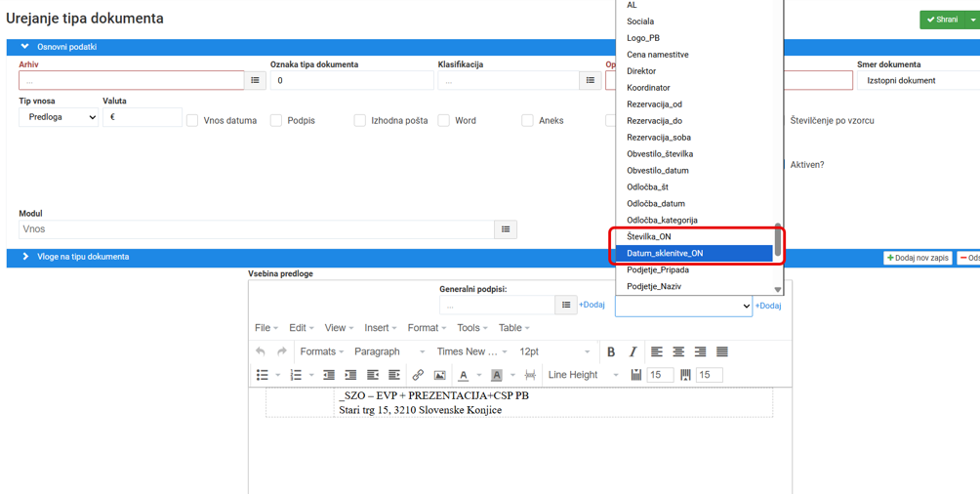The width and height of the screenshot is (980, 494).
Task: Collapse the Osnovni podatki section
Action: coord(25,46)
